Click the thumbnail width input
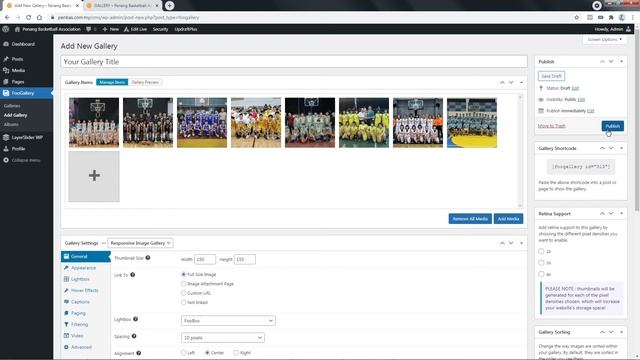 (x=205, y=259)
